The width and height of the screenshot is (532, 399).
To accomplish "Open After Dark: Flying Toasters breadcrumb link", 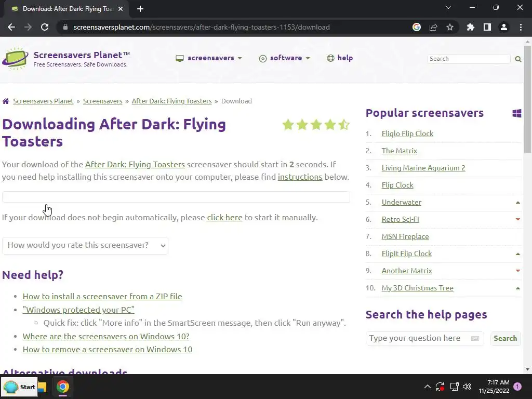I will (x=171, y=101).
